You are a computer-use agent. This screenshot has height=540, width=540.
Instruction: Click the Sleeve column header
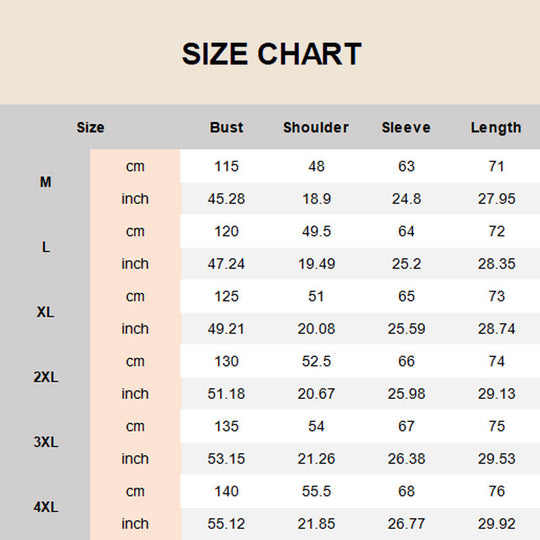pos(406,127)
